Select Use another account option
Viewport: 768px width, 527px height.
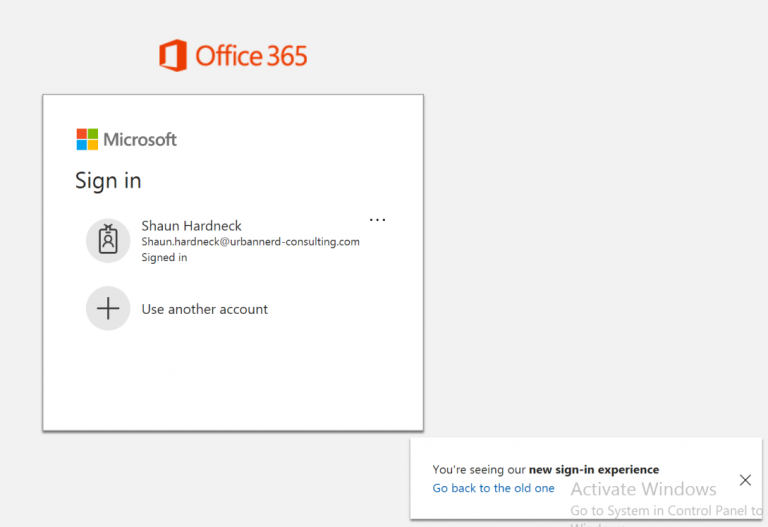[204, 309]
